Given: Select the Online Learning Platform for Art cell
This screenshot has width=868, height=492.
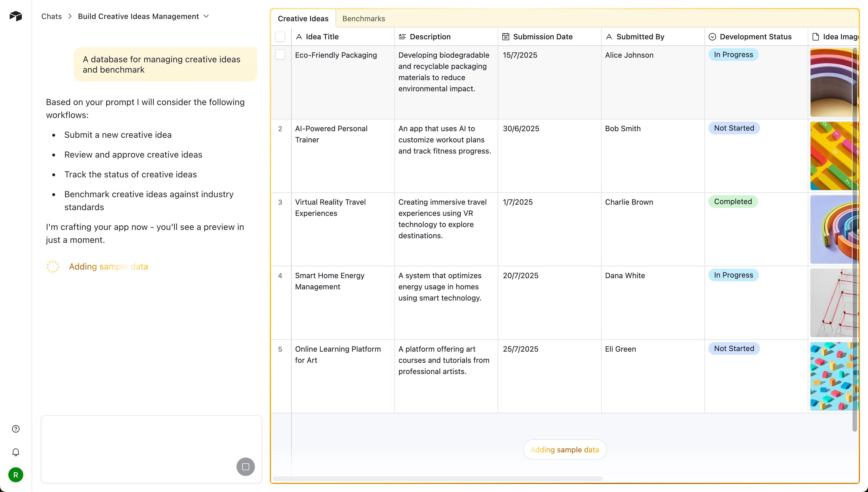Looking at the screenshot, I should click(343, 376).
